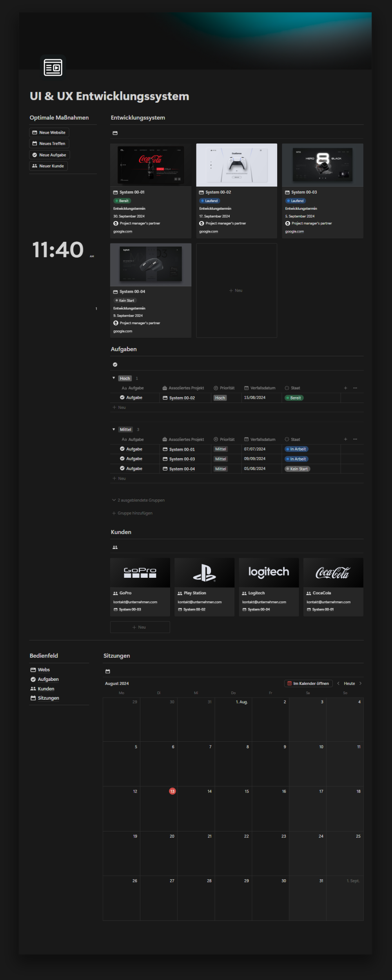Click the Neue Website button
Screen dimensions: 392x980
pyautogui.click(x=49, y=132)
